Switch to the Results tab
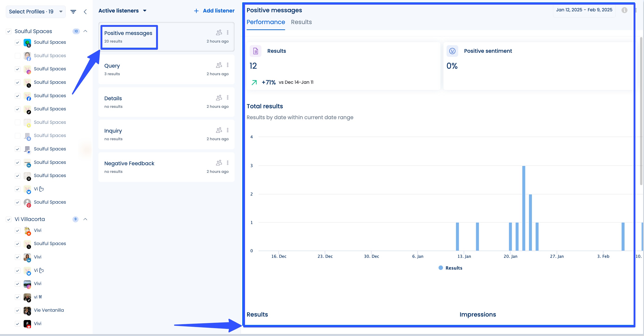 pos(301,22)
